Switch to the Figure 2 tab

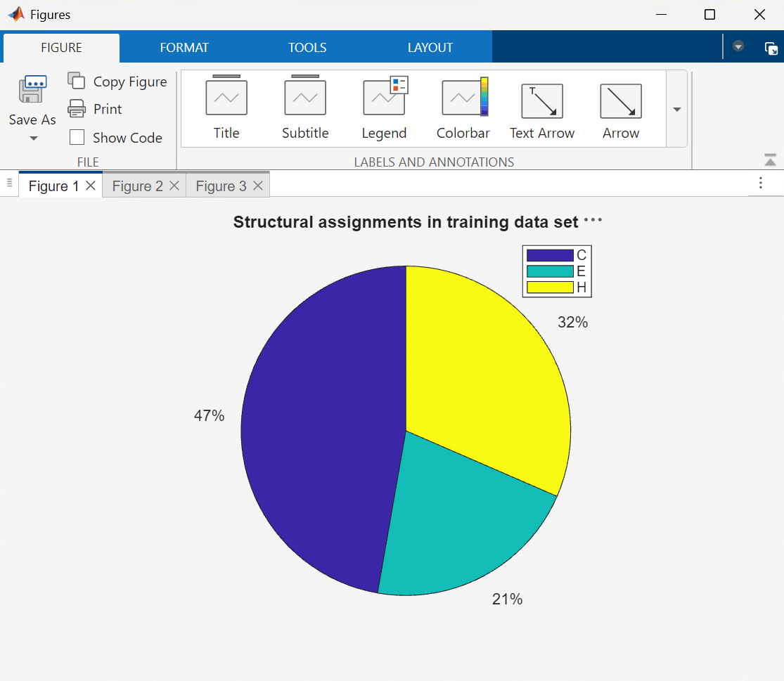coord(137,186)
